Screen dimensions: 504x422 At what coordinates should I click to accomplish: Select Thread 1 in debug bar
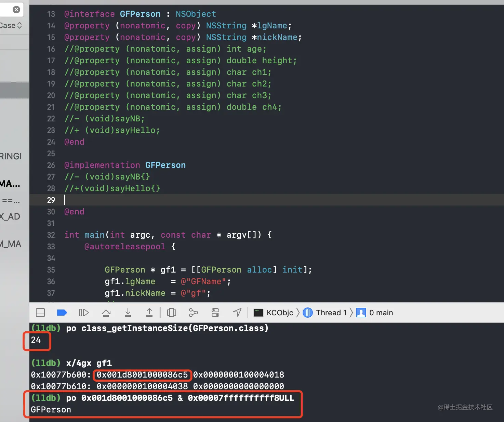click(x=325, y=313)
